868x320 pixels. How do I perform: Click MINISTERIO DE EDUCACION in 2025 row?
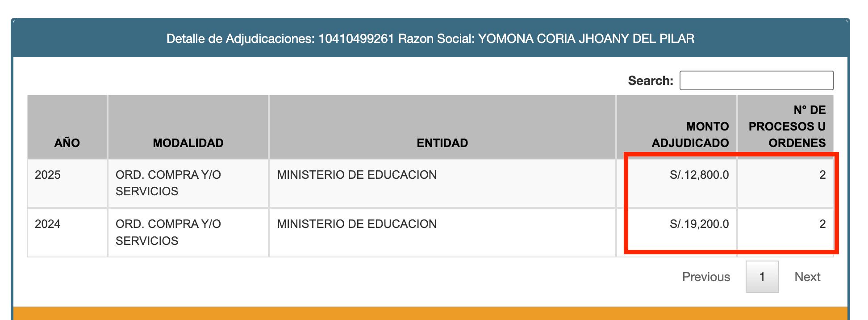(357, 175)
